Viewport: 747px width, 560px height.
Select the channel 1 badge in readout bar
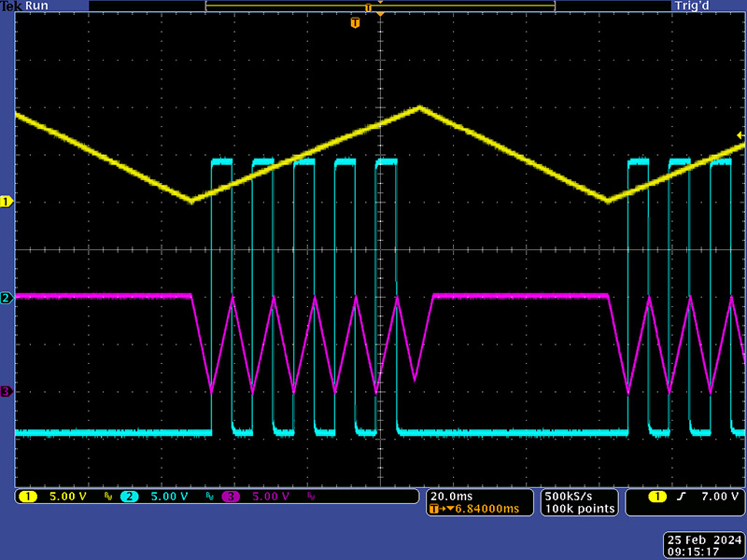[x=28, y=497]
